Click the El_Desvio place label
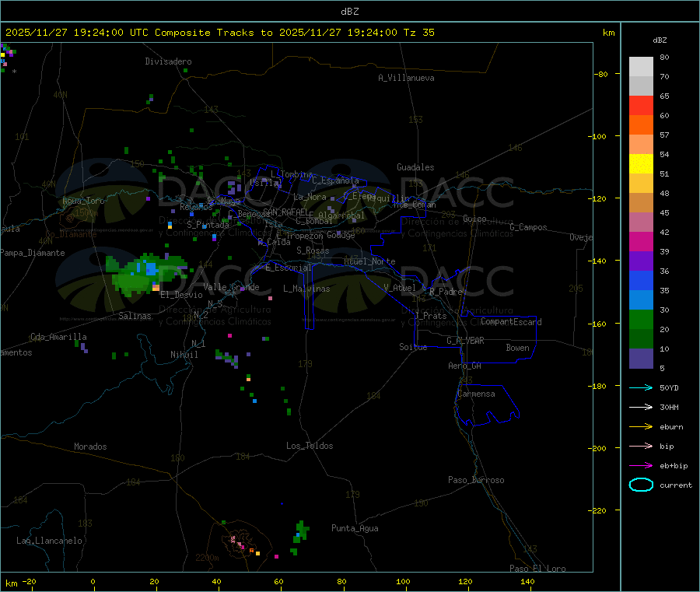Image resolution: width=700 pixels, height=592 pixels. coord(181,295)
